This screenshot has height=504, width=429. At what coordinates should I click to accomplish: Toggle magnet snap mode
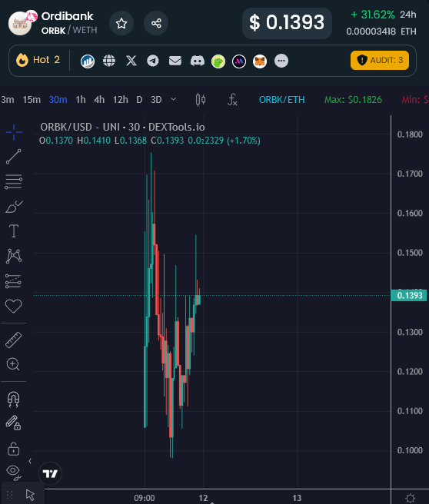(x=14, y=400)
